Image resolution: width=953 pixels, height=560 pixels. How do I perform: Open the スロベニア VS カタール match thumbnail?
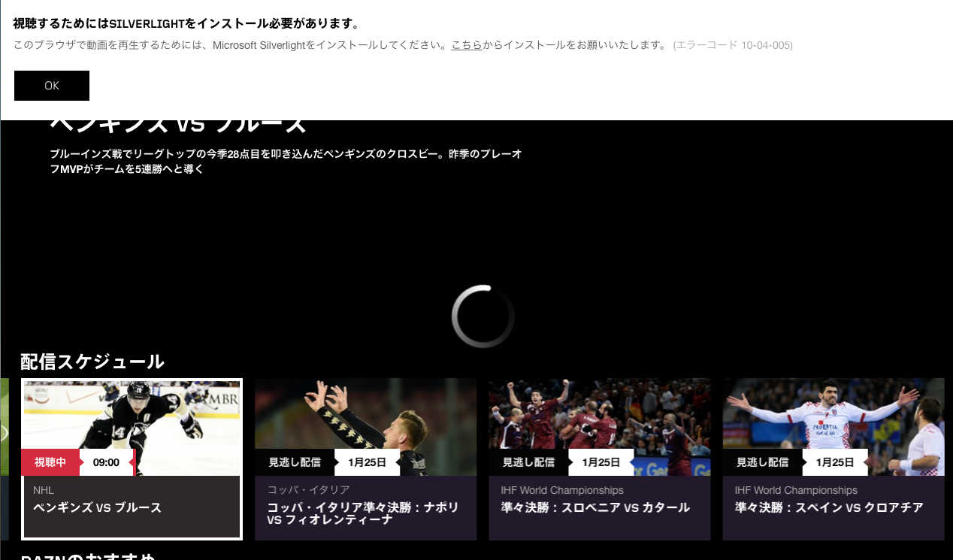coord(600,427)
